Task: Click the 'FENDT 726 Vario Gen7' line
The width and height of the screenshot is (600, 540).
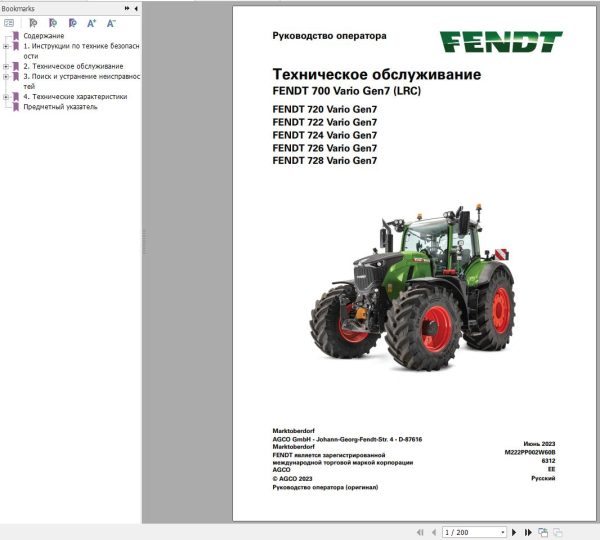Action: tap(325, 148)
